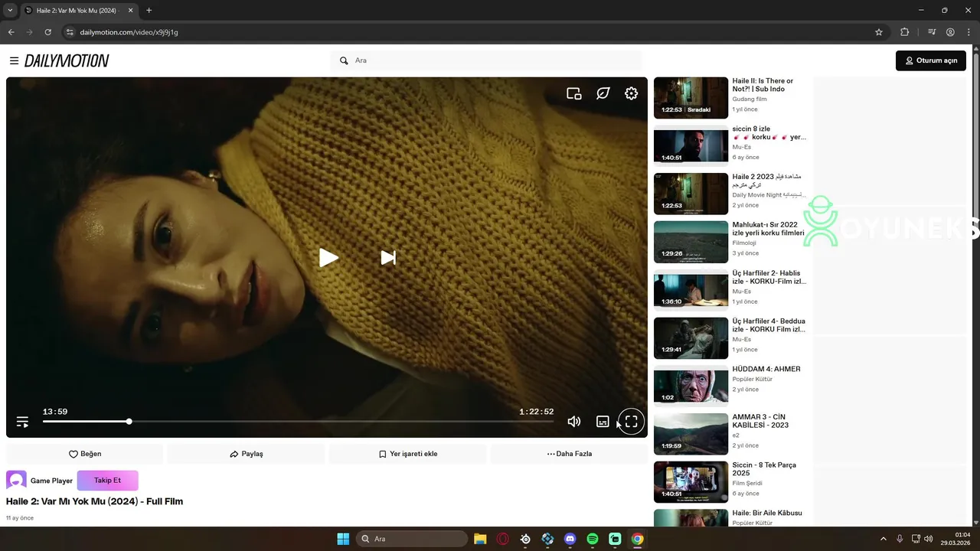
Task: Open the Game Player channel avatar
Action: coord(16,481)
